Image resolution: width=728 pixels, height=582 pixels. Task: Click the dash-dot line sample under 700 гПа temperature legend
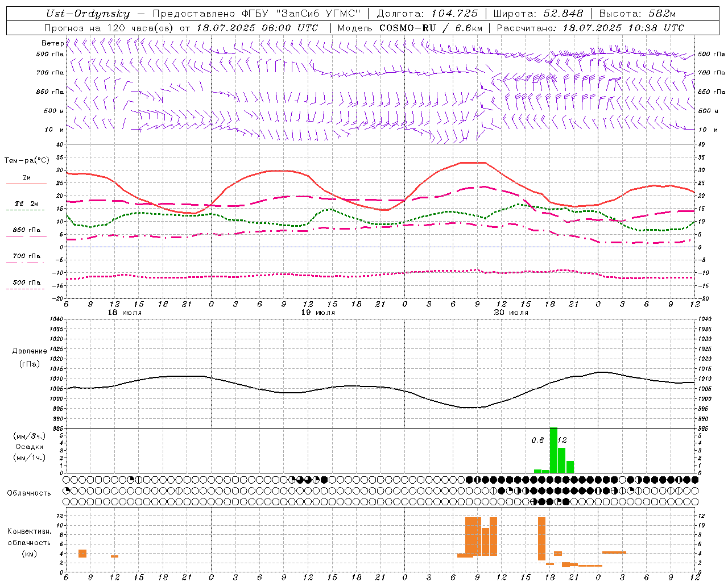[x=25, y=263]
